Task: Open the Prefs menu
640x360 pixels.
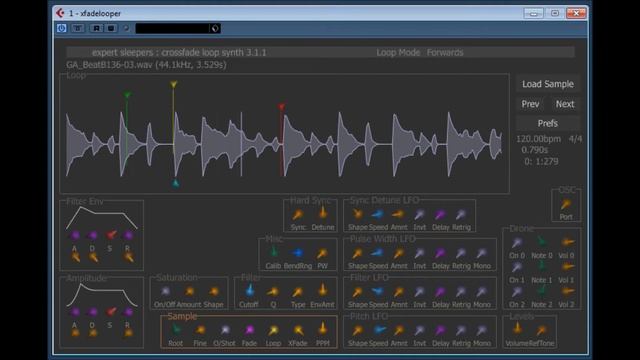Action: click(548, 123)
